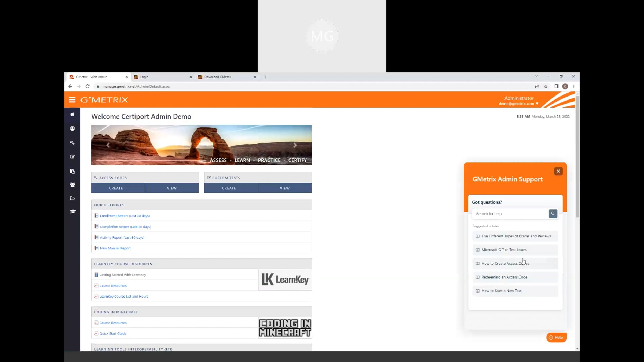The width and height of the screenshot is (644, 362).
Task: Switch to the Login tab
Action: point(163,77)
